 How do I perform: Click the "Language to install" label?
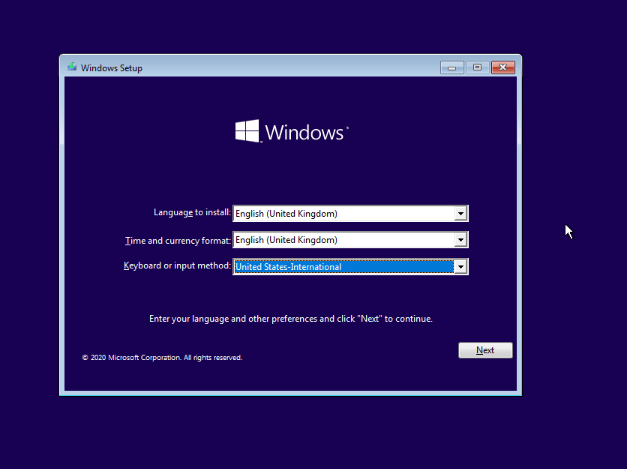click(192, 213)
